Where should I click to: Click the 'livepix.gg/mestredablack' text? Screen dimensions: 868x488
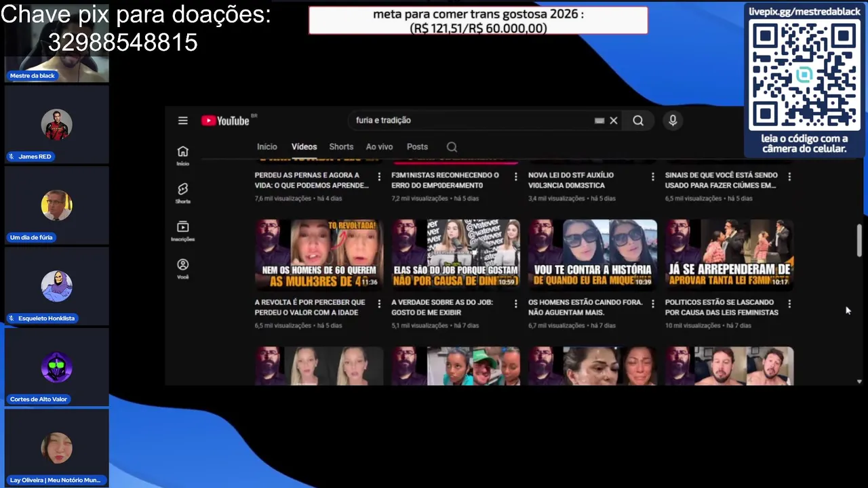[805, 11]
